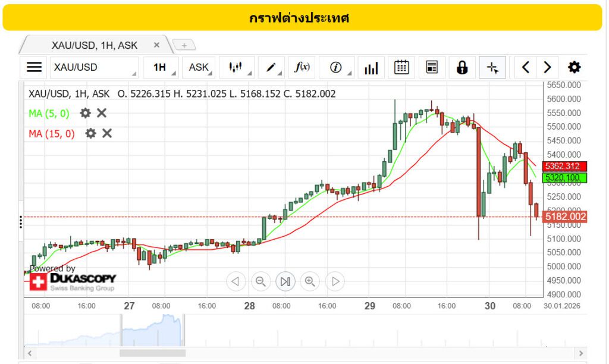Select the XAU/USD, 1H, ASK tab

pos(94,45)
